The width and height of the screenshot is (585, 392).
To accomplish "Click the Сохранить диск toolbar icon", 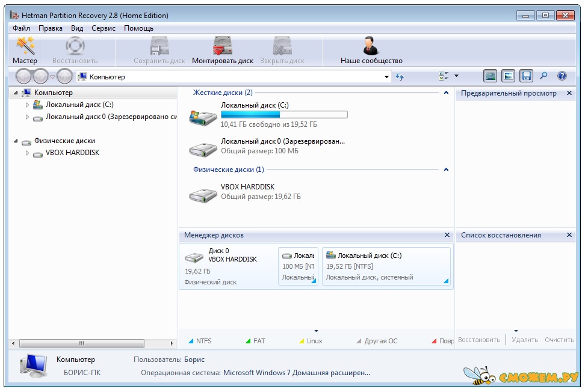I will [159, 51].
